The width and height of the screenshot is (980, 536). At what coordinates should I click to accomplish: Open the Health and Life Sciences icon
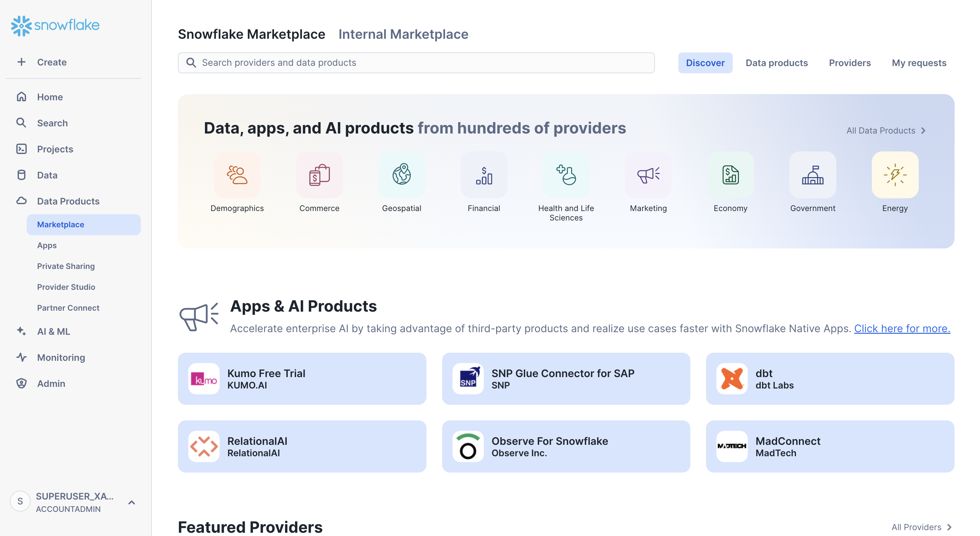pyautogui.click(x=566, y=175)
